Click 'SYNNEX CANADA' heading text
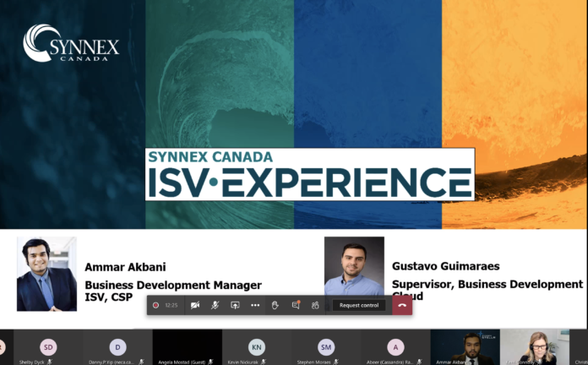This screenshot has width=588, height=365. click(x=210, y=157)
